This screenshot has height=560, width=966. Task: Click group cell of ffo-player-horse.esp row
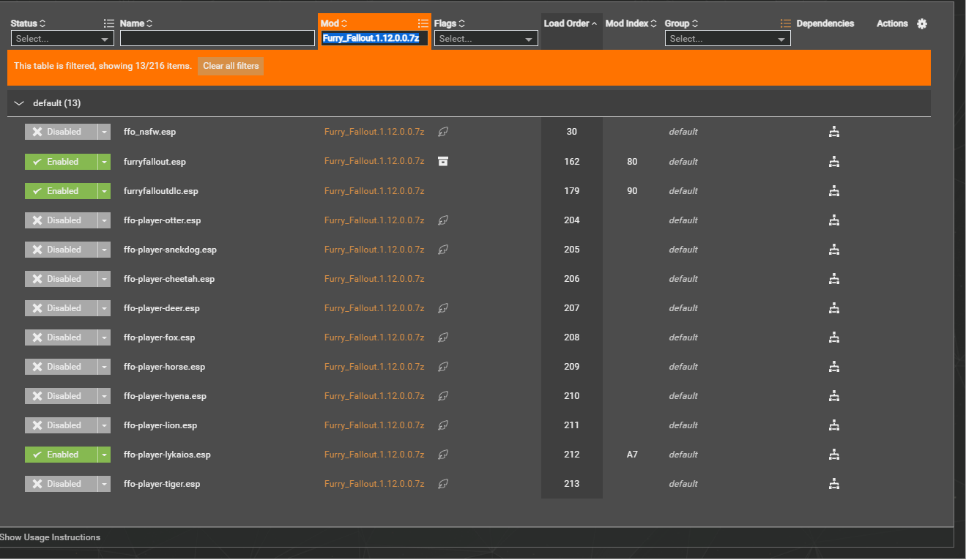pyautogui.click(x=683, y=367)
